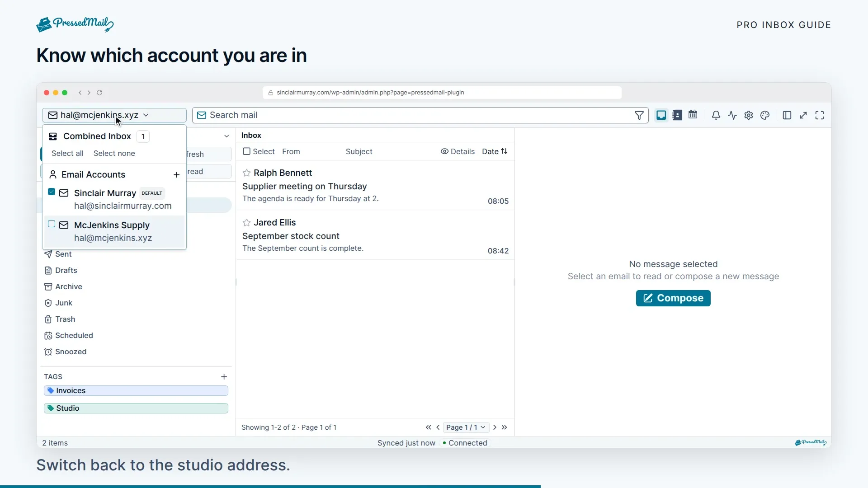Open the activity pulse icon
This screenshot has width=868, height=488.
(732, 115)
